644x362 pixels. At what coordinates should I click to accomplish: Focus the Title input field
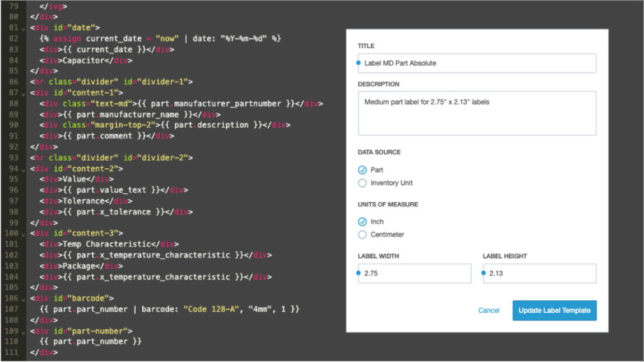click(477, 64)
